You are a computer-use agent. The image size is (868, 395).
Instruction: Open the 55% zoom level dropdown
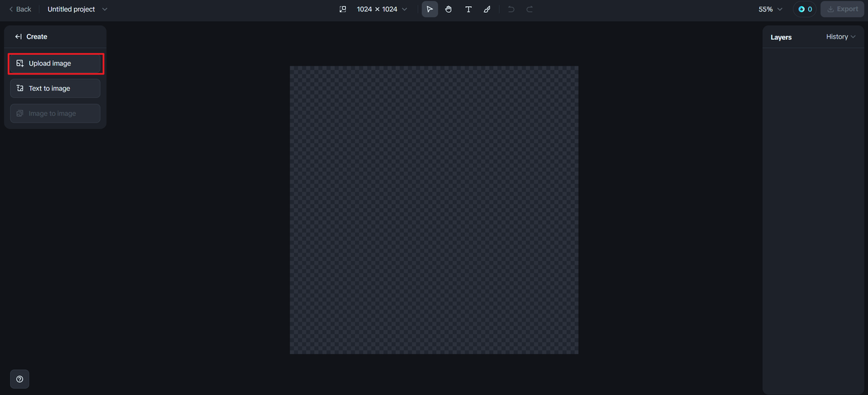(x=770, y=9)
